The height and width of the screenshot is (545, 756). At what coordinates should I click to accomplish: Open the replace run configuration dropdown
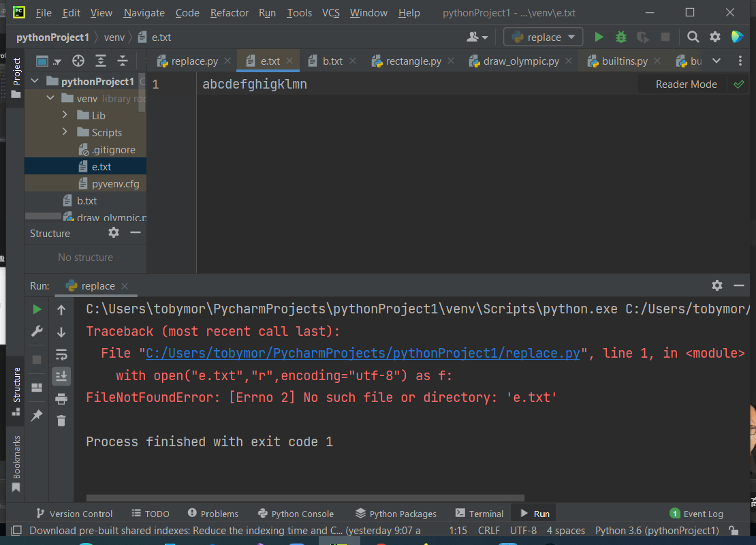coord(544,37)
